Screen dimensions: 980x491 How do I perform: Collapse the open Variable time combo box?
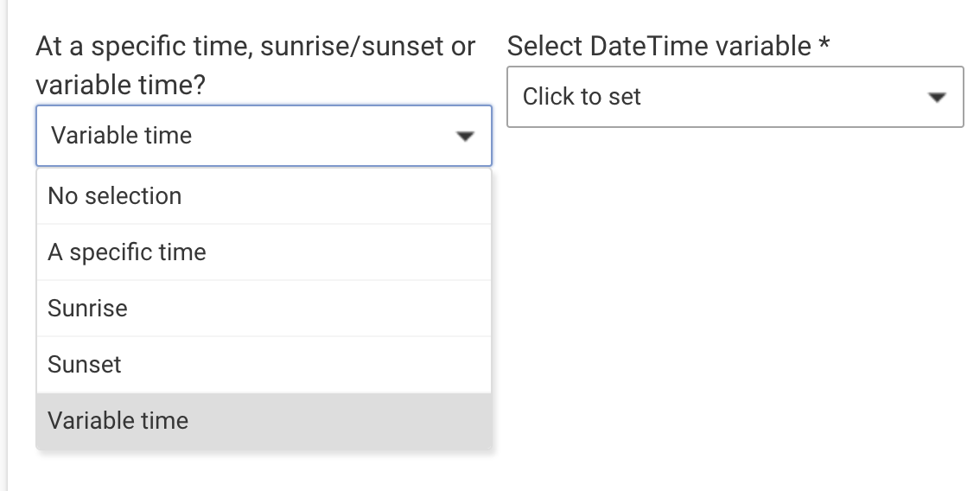coord(264,136)
